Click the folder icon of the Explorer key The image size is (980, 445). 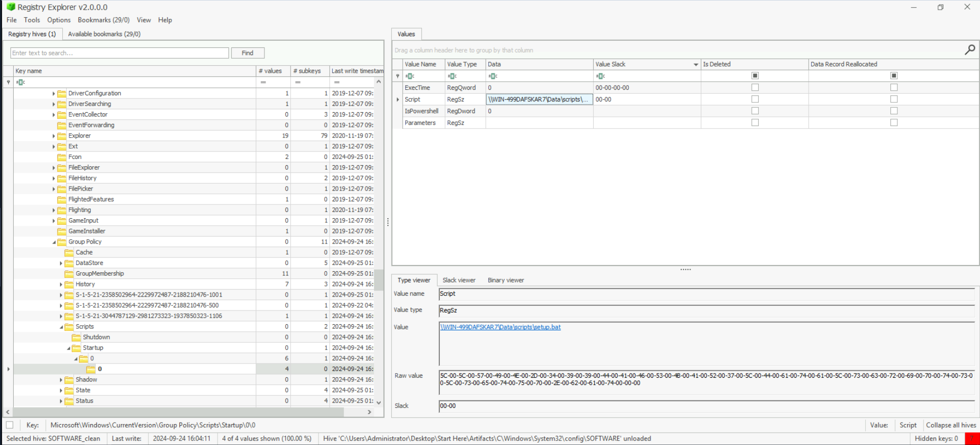click(x=62, y=136)
